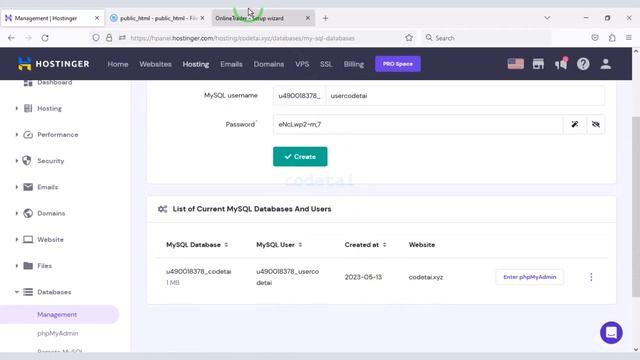Click the Website monitor sidebar icon
This screenshot has height=360, width=640.
tap(28, 239)
